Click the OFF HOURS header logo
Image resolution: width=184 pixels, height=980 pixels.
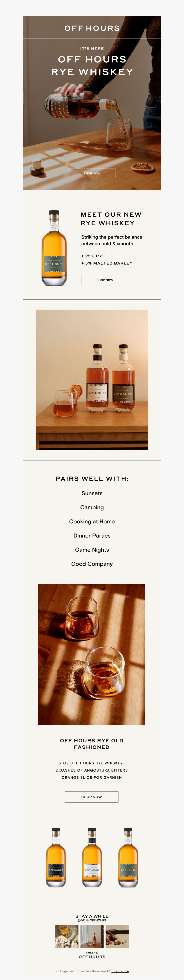point(92,28)
